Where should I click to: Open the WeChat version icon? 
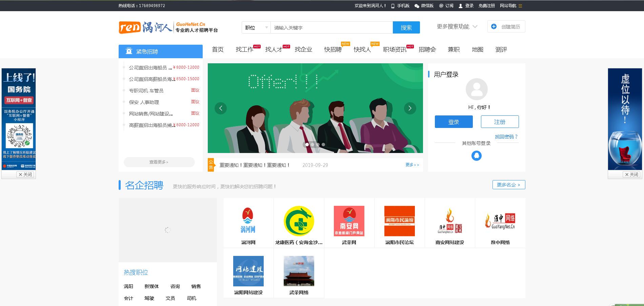[x=417, y=6]
